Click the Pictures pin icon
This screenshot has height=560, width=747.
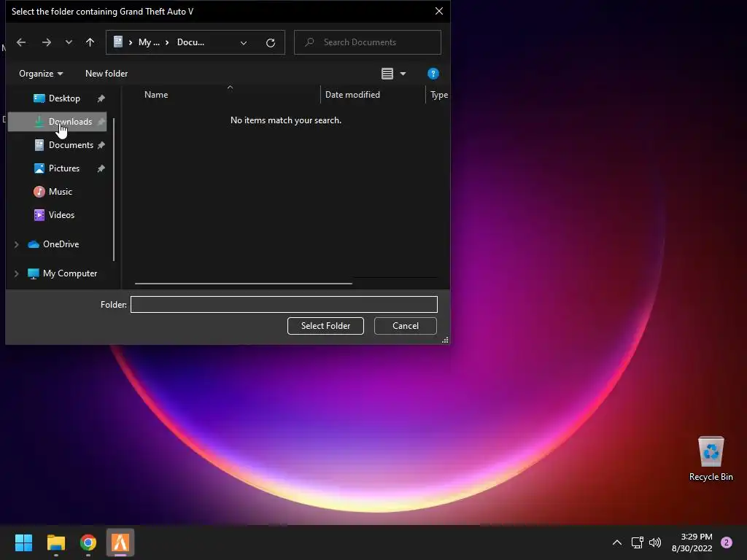tap(101, 168)
